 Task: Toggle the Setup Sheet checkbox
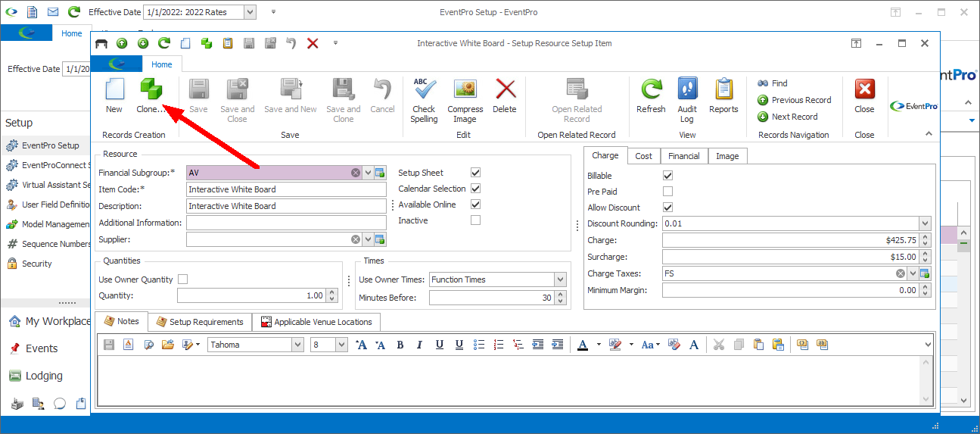tap(475, 173)
